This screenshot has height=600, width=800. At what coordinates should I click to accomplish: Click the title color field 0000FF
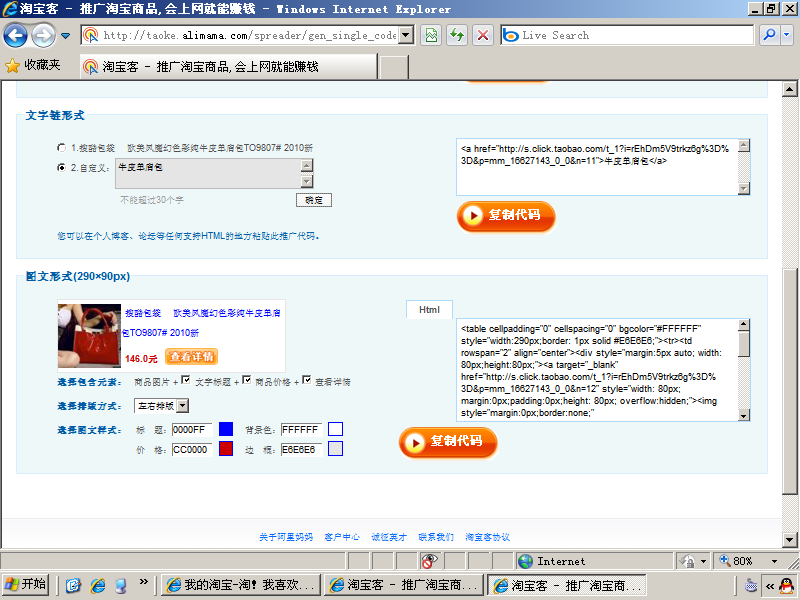pos(192,430)
